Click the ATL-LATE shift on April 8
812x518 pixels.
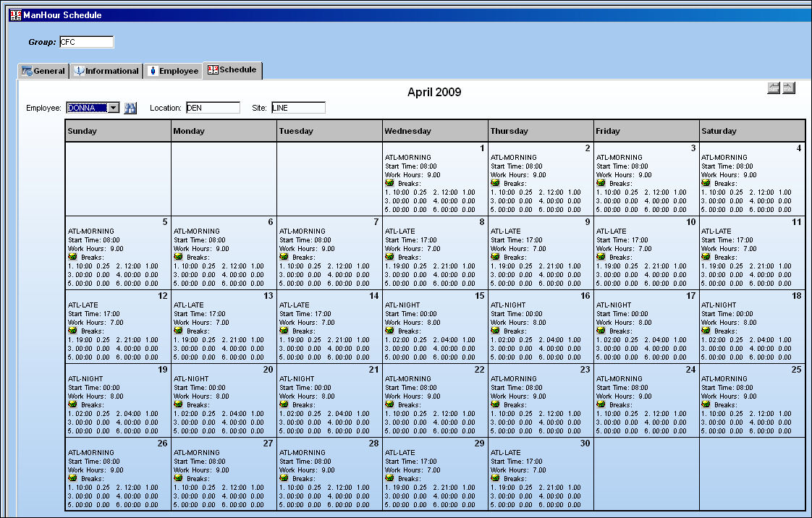point(399,232)
